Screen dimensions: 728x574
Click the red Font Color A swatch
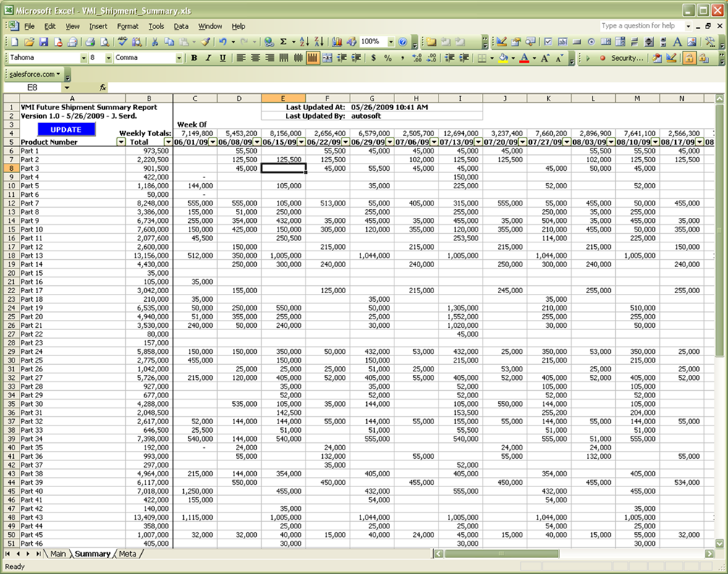click(524, 58)
